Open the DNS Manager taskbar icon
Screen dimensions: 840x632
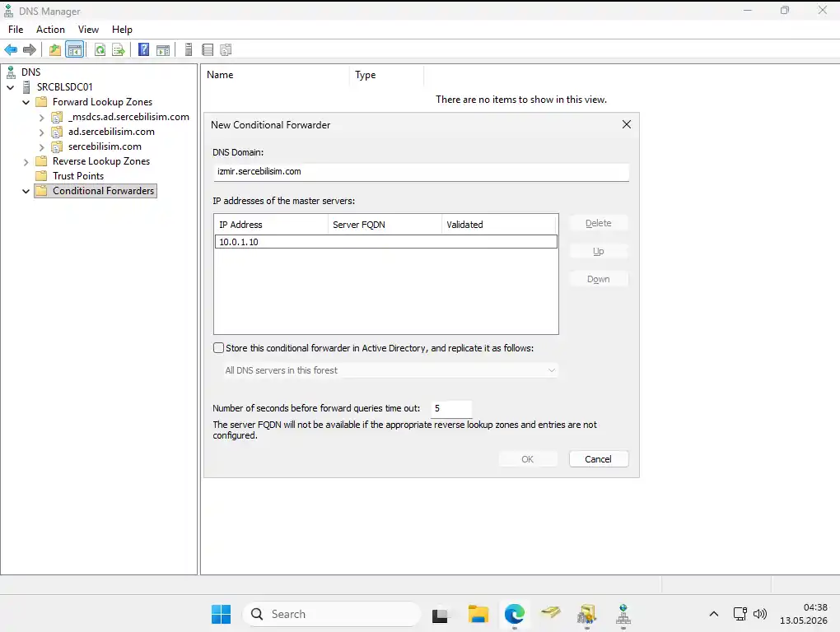tap(623, 614)
